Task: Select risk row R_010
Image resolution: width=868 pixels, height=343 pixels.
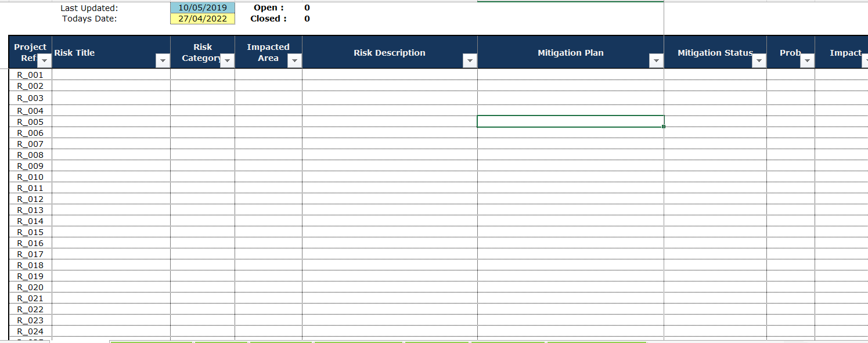Action: pyautogui.click(x=30, y=176)
